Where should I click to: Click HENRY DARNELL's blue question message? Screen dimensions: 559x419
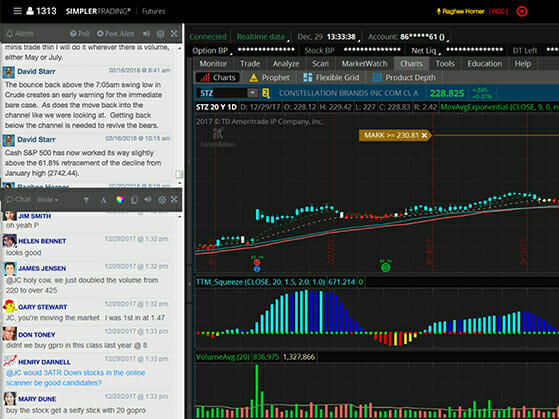(x=76, y=378)
